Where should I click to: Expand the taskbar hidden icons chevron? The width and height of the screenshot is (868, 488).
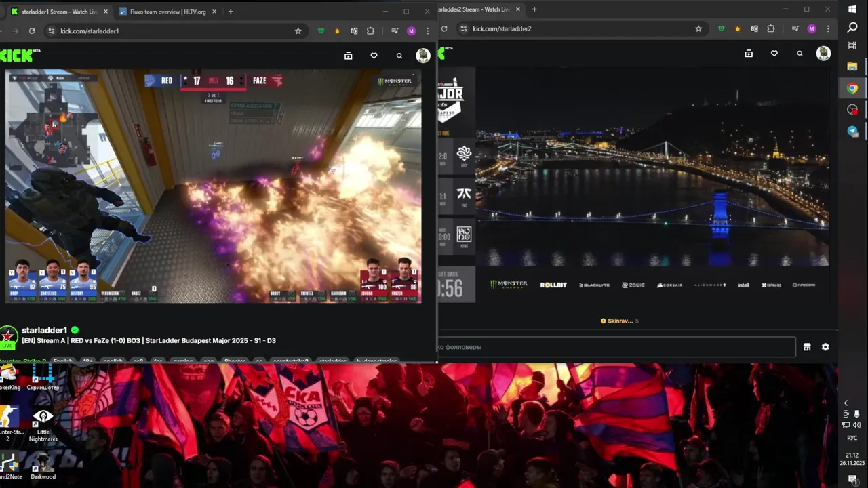click(x=846, y=403)
